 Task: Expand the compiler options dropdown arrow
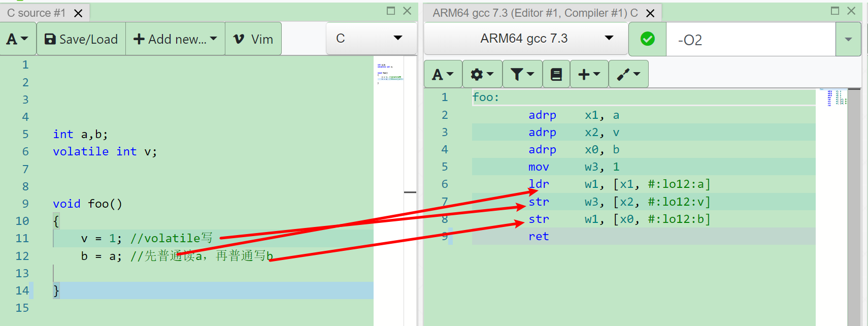848,39
